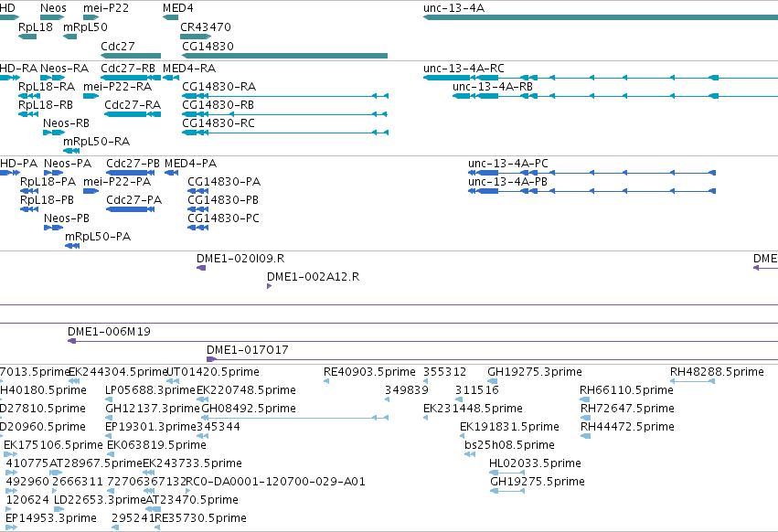
Task: Select EST RE40903.5prime
Action: point(326,381)
